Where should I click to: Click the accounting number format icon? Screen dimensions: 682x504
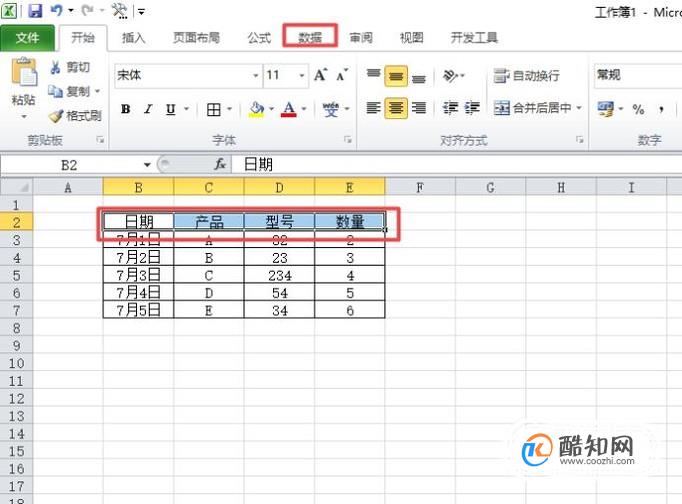coord(606,109)
